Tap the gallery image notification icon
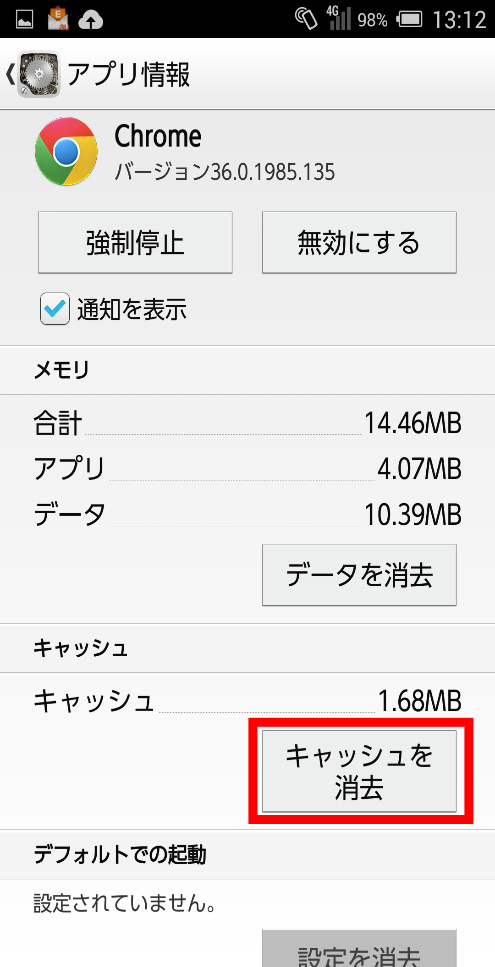Viewport: 495px width, 967px height. pos(25,20)
